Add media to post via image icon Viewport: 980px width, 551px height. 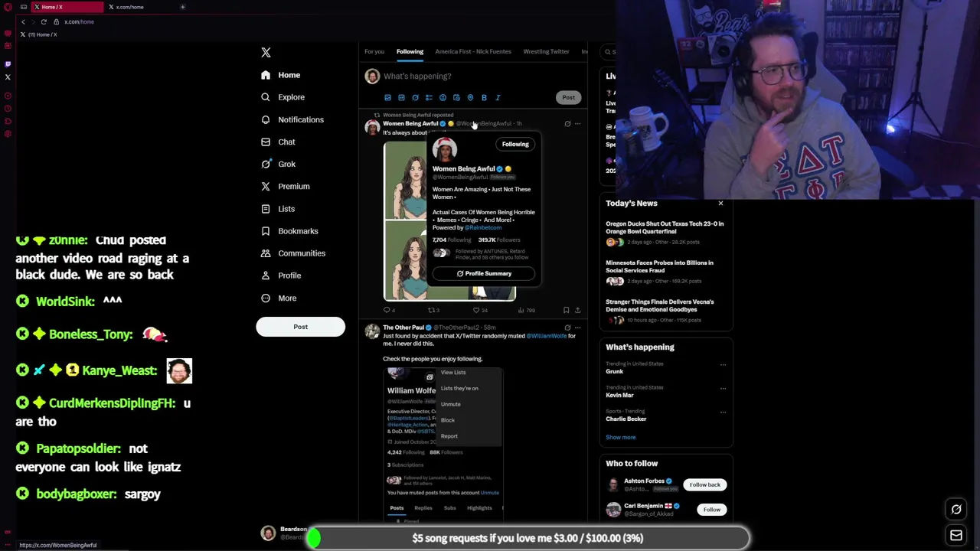tap(387, 98)
